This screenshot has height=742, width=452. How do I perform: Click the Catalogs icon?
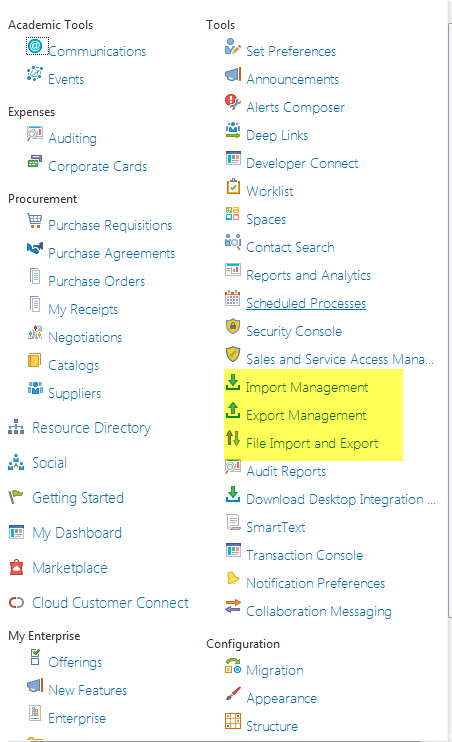pos(35,360)
